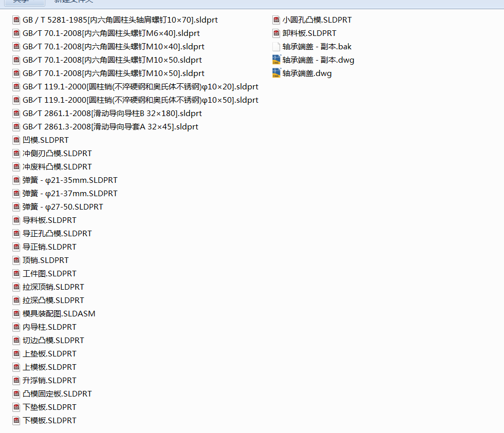The image size is (504, 433).
Task: Select file name M10×50.sldprt without closing bracket
Action: pos(112,60)
